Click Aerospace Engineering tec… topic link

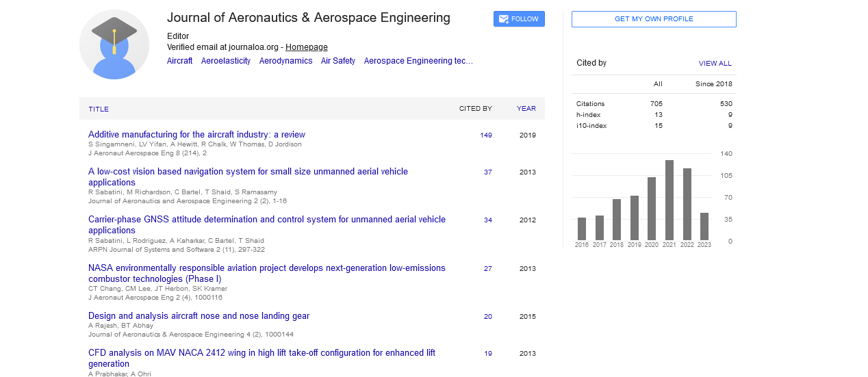pyautogui.click(x=418, y=61)
